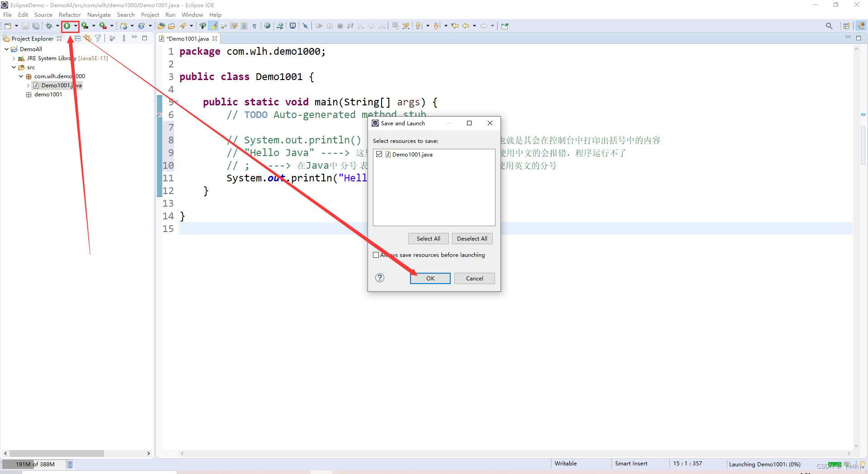
Task: Check Always save resources before launching
Action: 376,255
